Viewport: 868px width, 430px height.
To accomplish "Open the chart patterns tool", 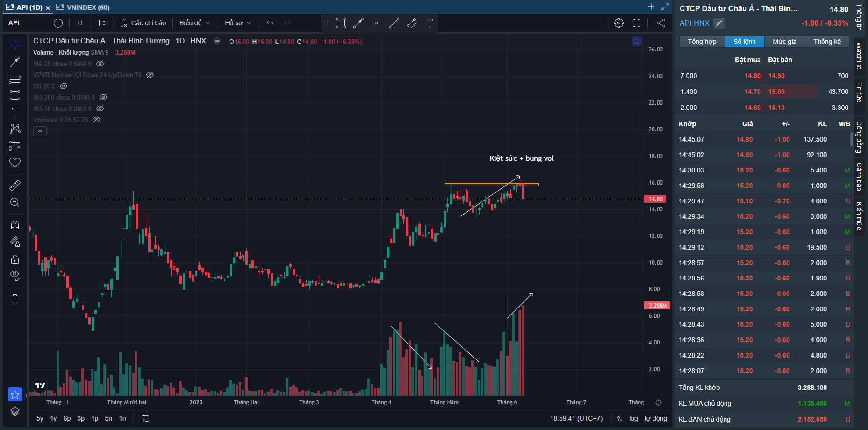I will pyautogui.click(x=15, y=129).
